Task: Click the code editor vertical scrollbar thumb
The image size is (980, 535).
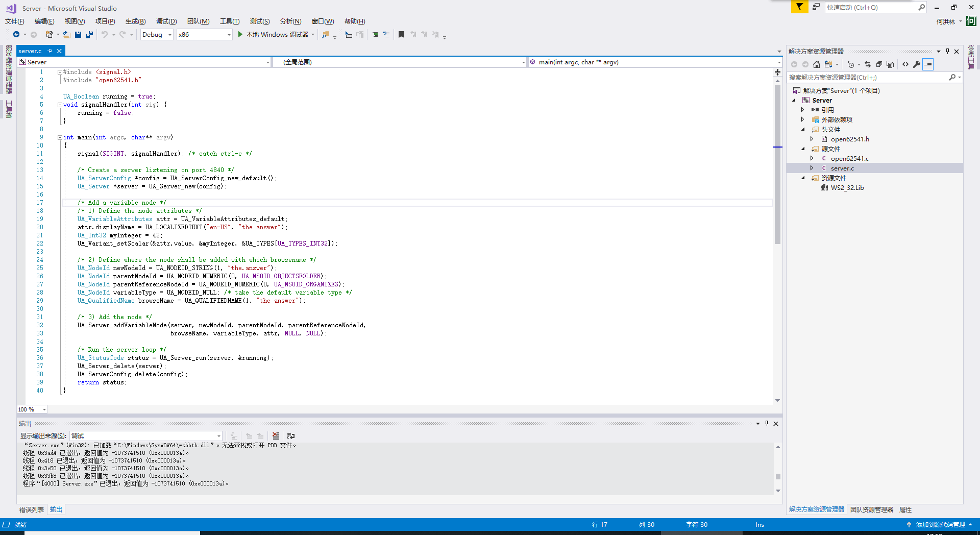Action: point(777,163)
